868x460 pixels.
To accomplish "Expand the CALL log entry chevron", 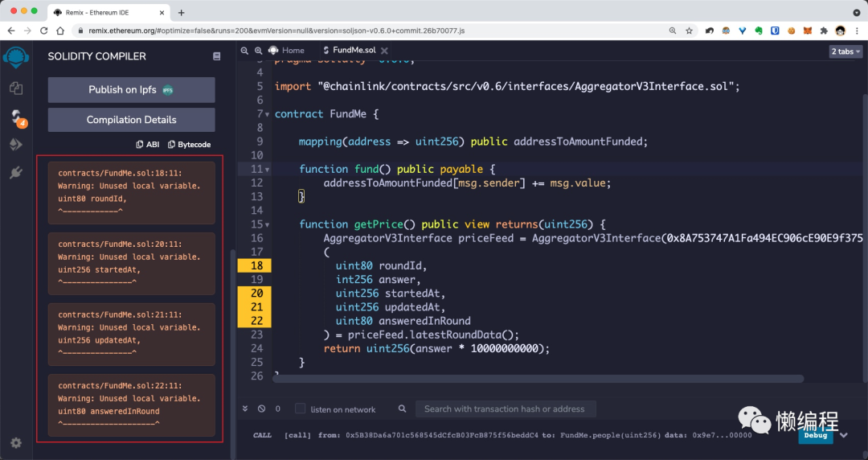I will point(844,435).
